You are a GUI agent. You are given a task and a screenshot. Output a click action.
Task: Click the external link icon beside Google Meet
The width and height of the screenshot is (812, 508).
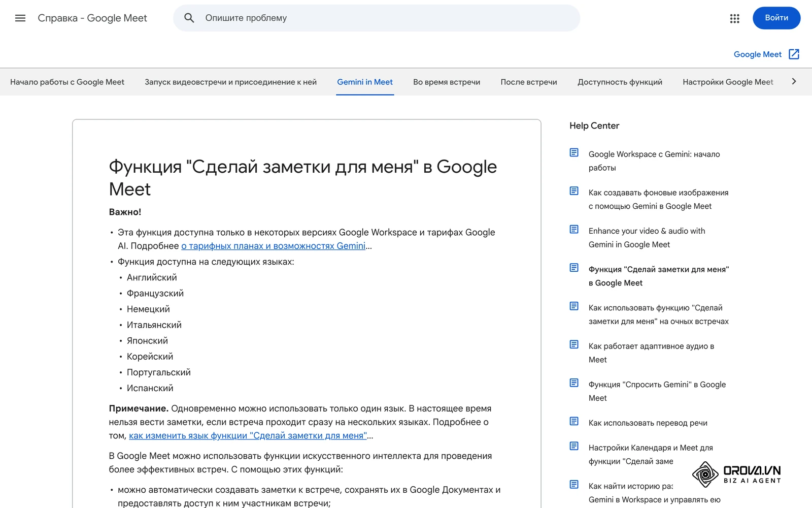pyautogui.click(x=794, y=54)
